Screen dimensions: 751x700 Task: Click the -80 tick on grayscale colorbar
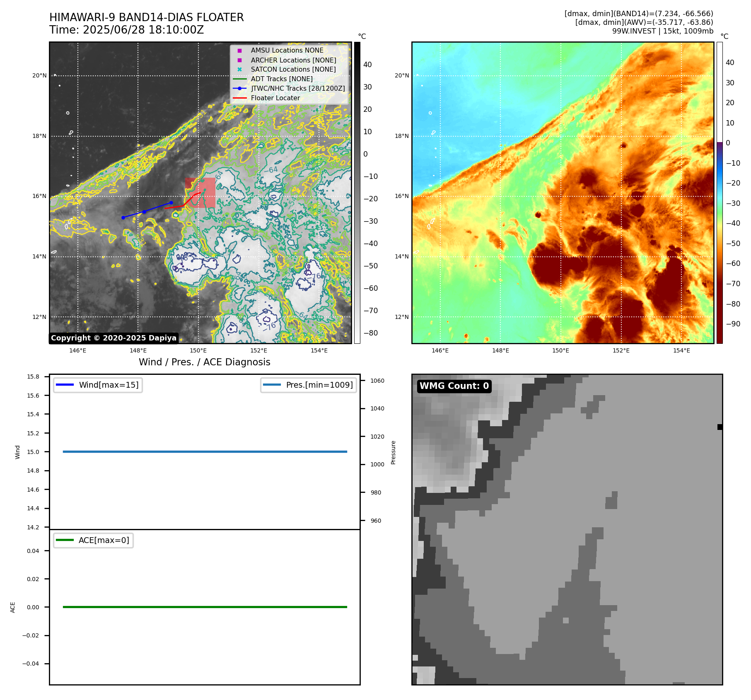[x=371, y=333]
